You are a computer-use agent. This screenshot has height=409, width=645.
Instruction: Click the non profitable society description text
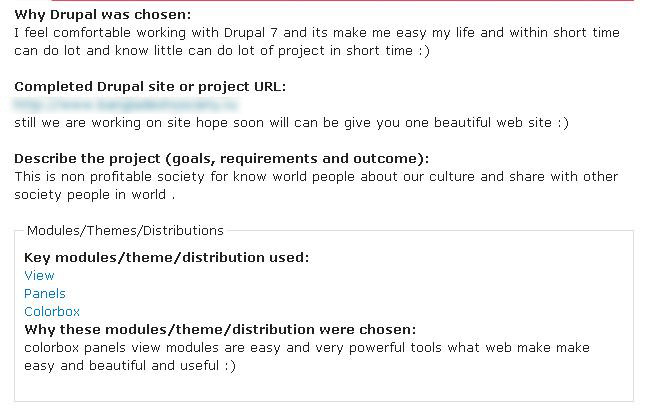[316, 186]
